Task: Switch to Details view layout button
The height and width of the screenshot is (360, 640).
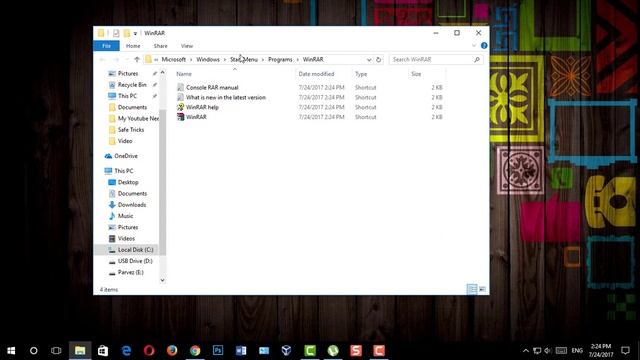Action: point(472,289)
